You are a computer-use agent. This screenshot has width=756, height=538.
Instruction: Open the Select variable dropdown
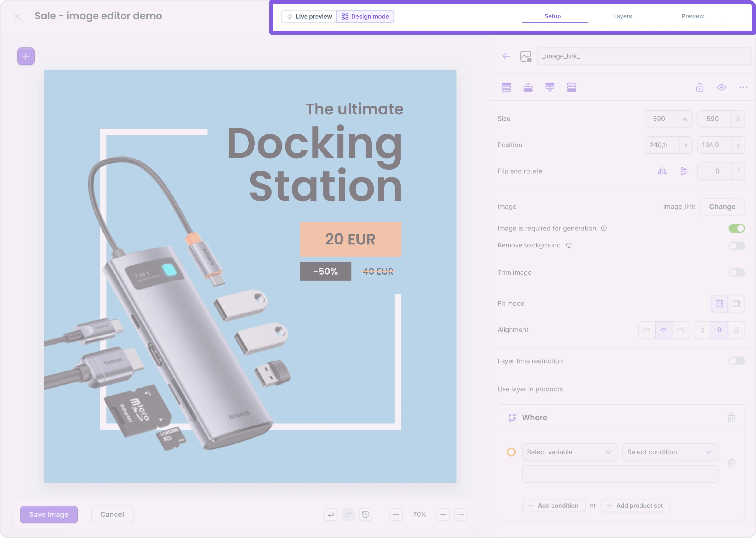(x=570, y=452)
